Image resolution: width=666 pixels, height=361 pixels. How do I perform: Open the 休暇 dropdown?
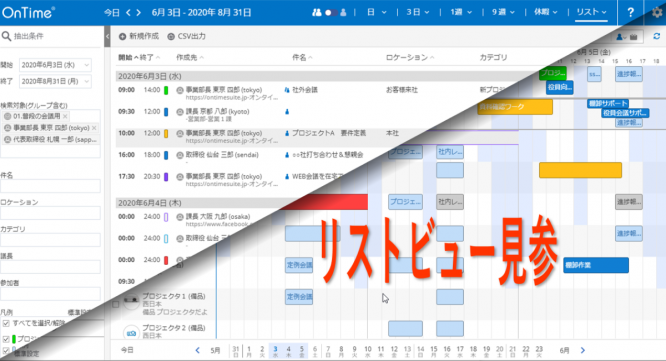(546, 12)
